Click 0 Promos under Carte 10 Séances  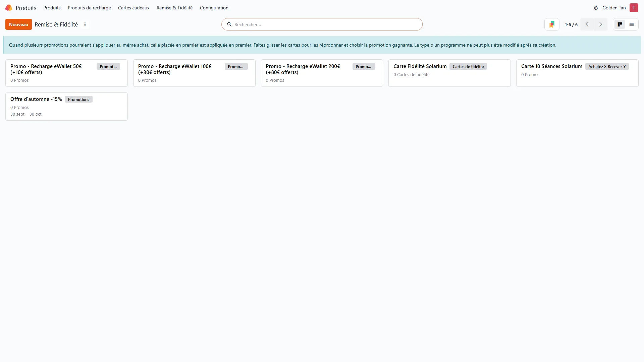pyautogui.click(x=530, y=75)
